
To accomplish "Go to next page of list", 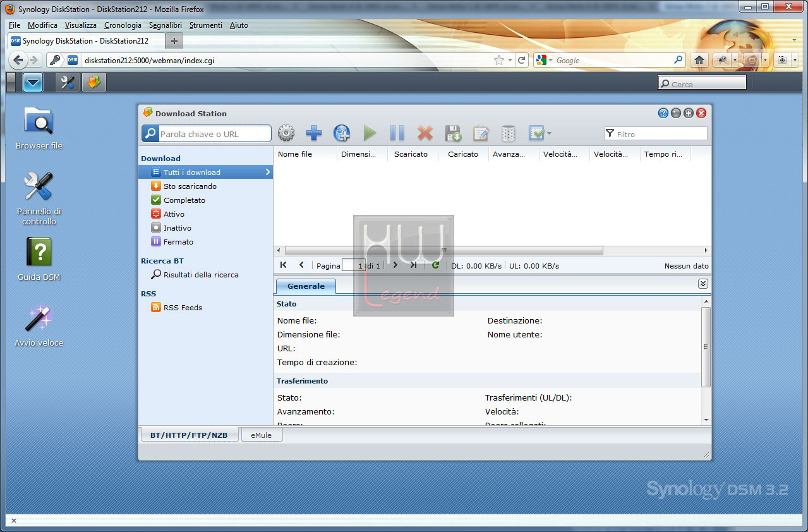I will tap(395, 265).
